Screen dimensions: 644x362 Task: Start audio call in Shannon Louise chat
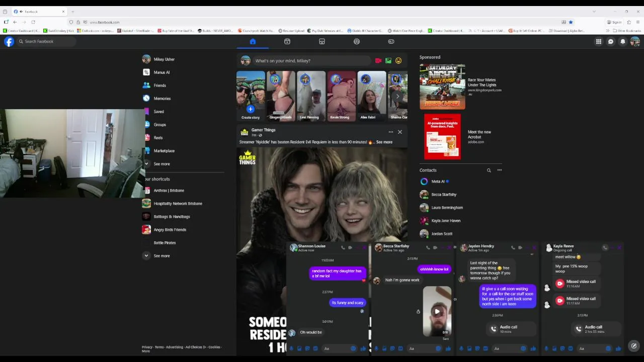point(343,247)
